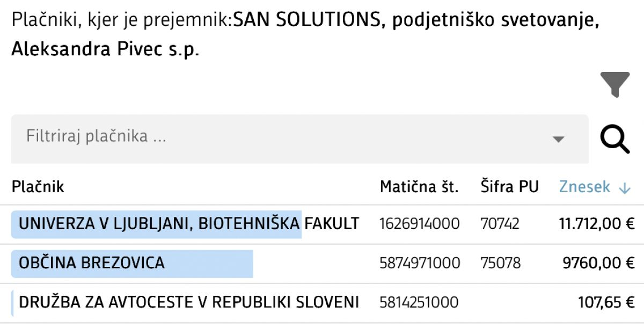
Task: Click the 107,65 € amount
Action: [x=606, y=302]
